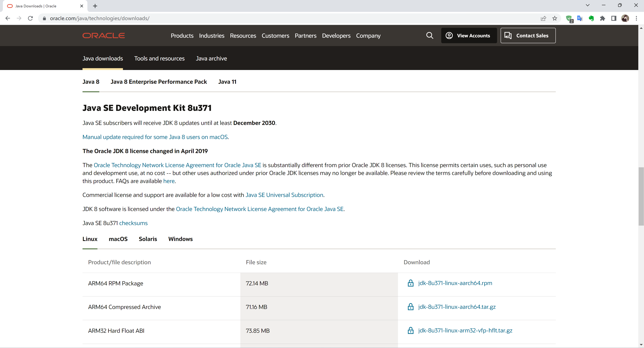Close the Java Downloads tab
Screen dimensions: 644x348
[x=82, y=6]
